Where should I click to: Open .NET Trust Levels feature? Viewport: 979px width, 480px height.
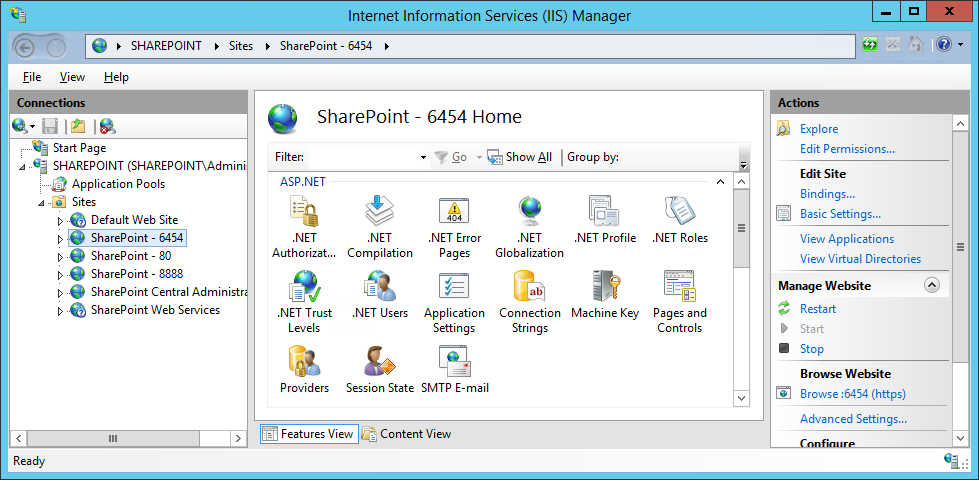coord(304,302)
